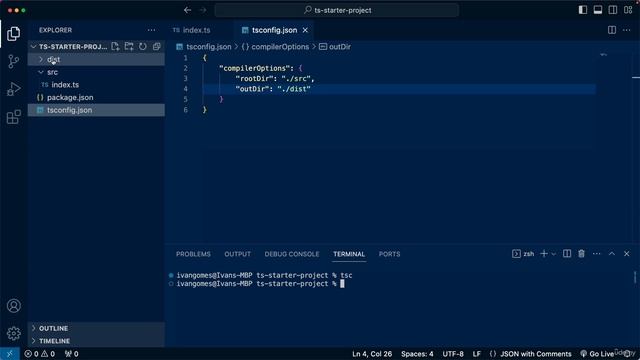Open the Run and Debug view
640x360 pixels.
click(13, 89)
